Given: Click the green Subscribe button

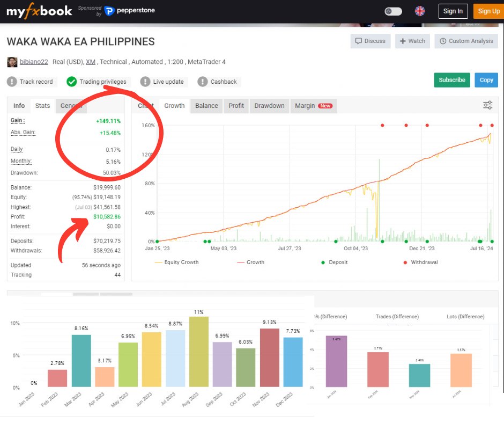Looking at the screenshot, I should tap(452, 80).
